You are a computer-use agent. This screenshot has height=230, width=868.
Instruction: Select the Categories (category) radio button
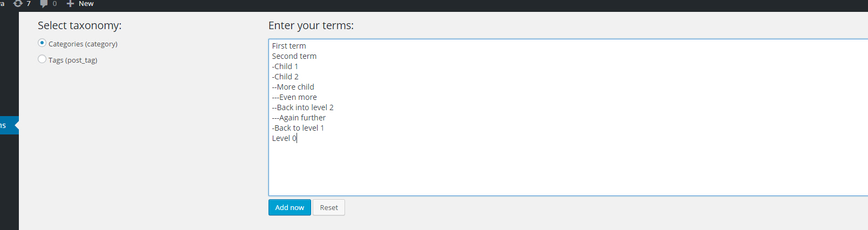[42, 43]
